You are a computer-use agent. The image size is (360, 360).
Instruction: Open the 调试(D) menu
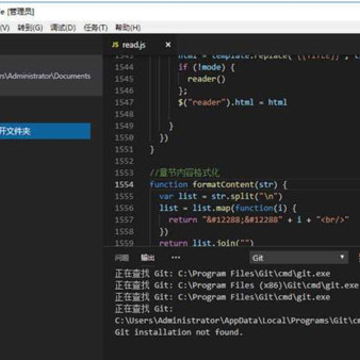point(63,28)
